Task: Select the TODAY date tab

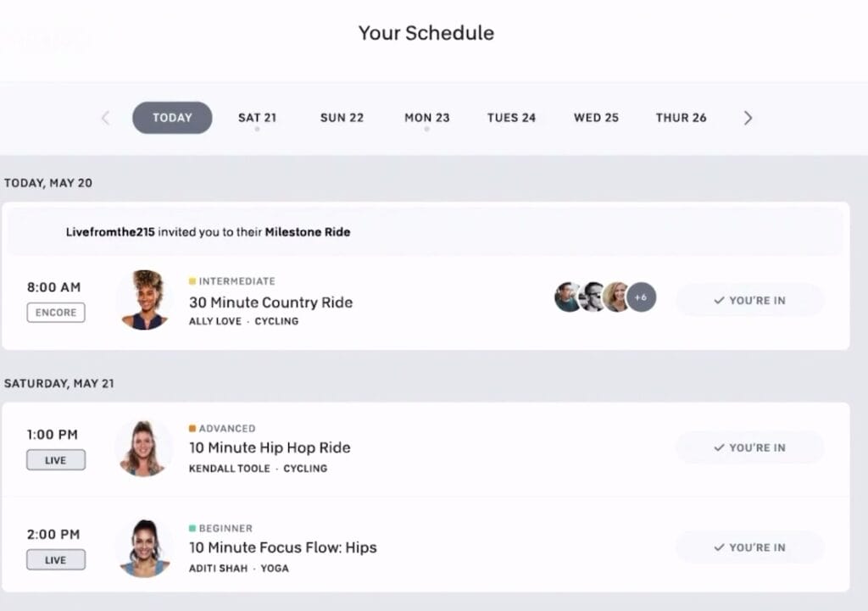Action: pos(172,117)
